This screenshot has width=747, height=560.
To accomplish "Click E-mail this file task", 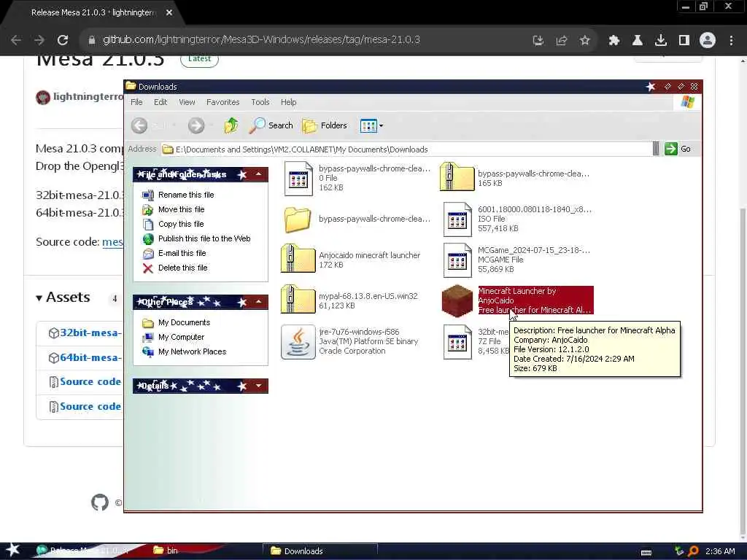I will tap(182, 253).
